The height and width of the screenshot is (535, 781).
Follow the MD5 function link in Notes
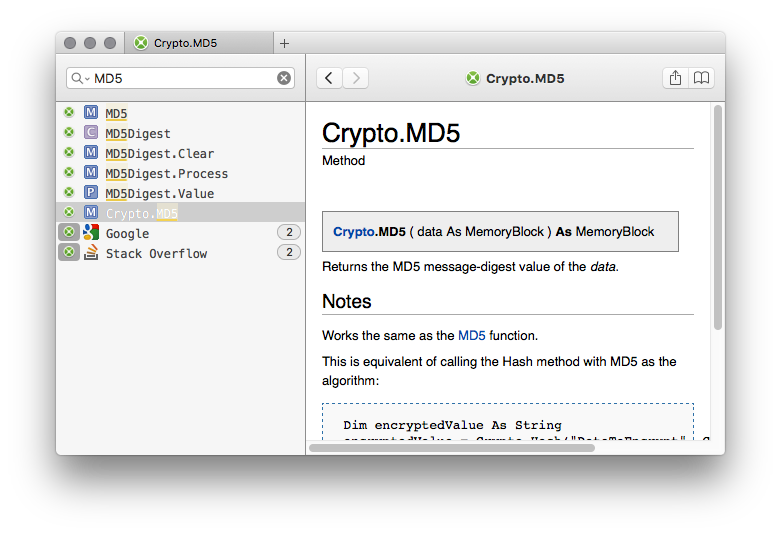472,335
